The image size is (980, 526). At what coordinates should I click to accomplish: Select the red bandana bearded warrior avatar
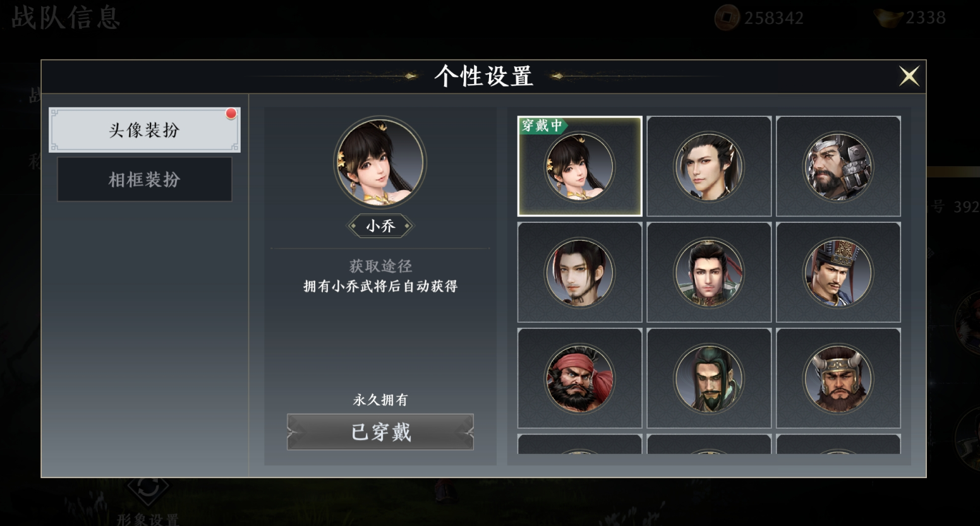pyautogui.click(x=579, y=378)
